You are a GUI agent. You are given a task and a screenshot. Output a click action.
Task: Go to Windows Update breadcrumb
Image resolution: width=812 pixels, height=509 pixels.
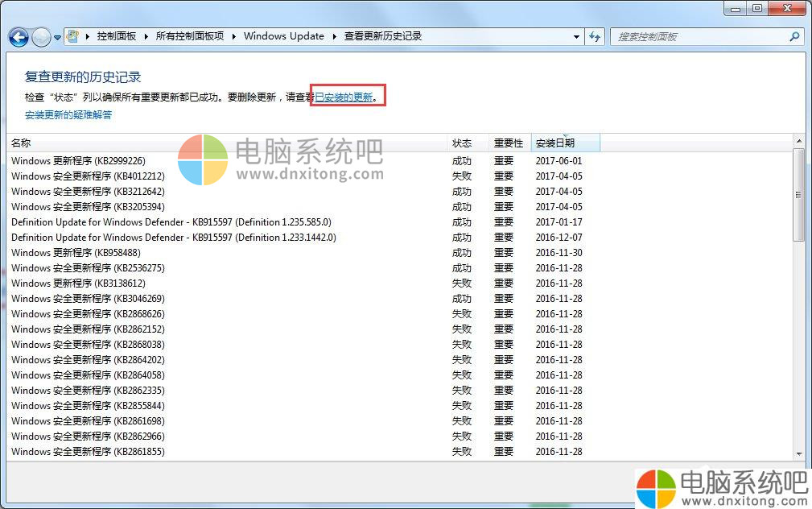[284, 36]
